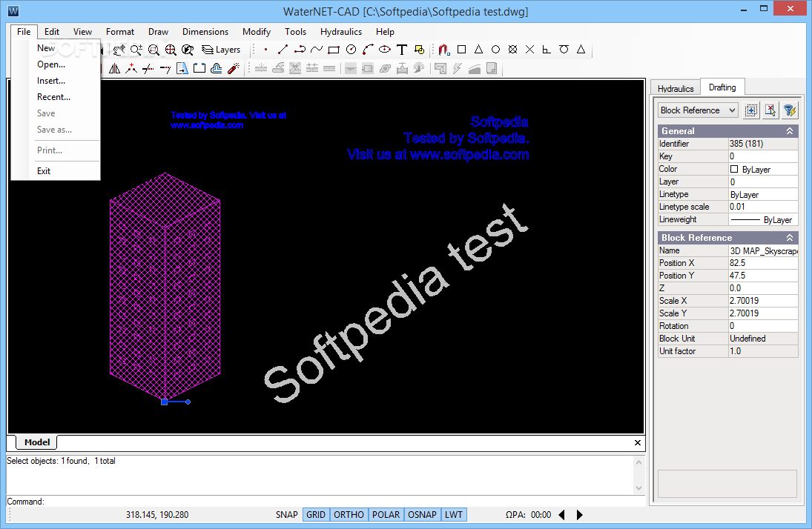Click the ByLayer color swatch
812x529 pixels.
click(x=734, y=169)
